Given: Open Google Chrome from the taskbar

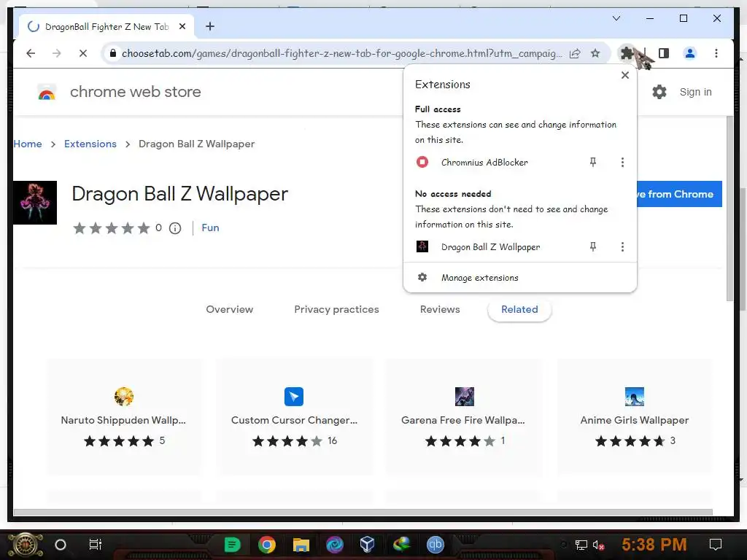Looking at the screenshot, I should point(267,544).
